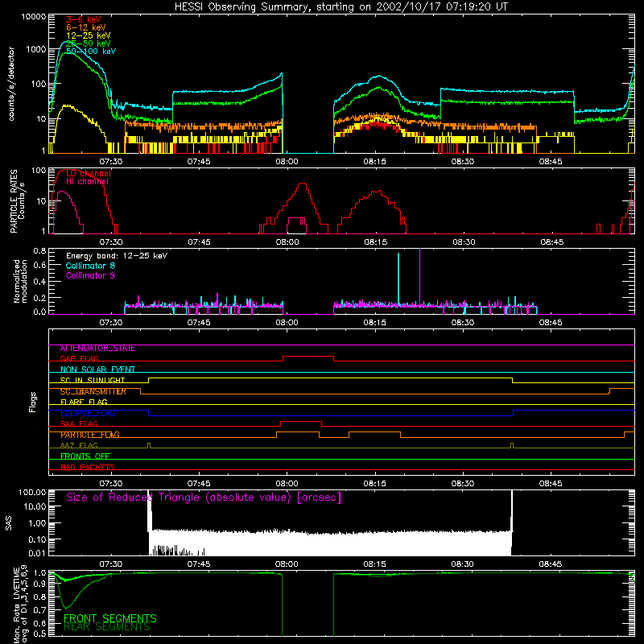Click the SC_TRANSMITTER flag label
This screenshot has width=644, height=644.
[93, 391]
